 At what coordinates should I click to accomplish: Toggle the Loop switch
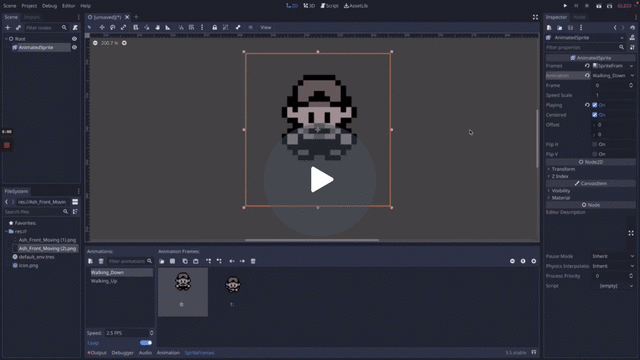(146, 343)
